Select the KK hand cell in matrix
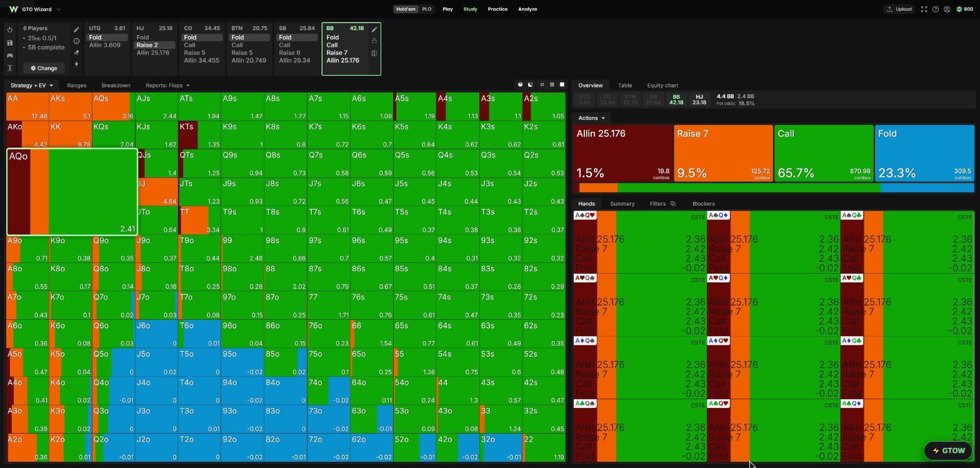980x468 pixels. pos(71,134)
